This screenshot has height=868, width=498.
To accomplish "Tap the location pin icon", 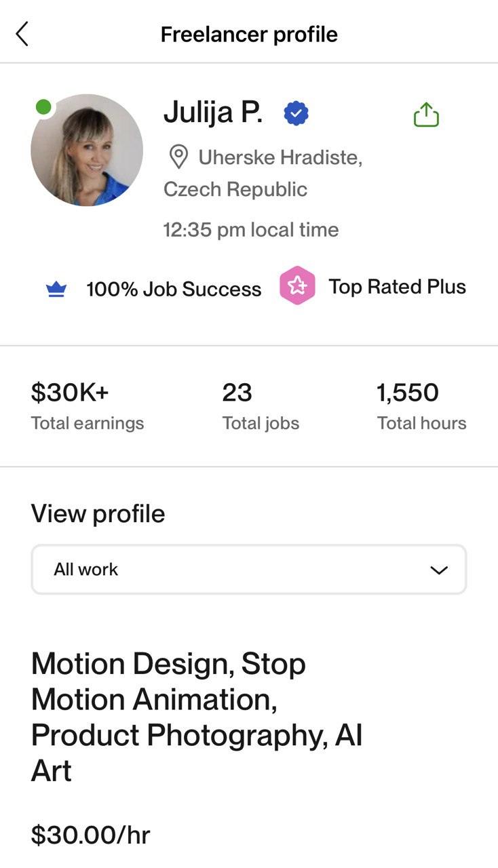I will pyautogui.click(x=178, y=158).
